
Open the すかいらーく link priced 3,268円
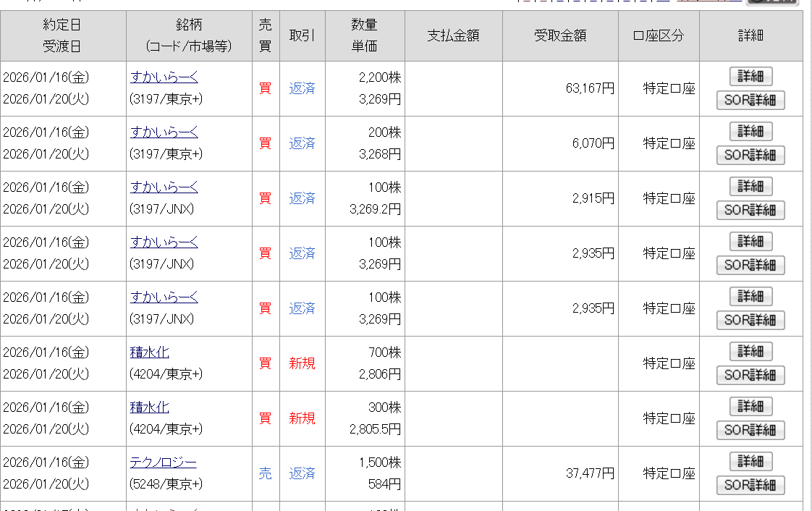point(164,132)
